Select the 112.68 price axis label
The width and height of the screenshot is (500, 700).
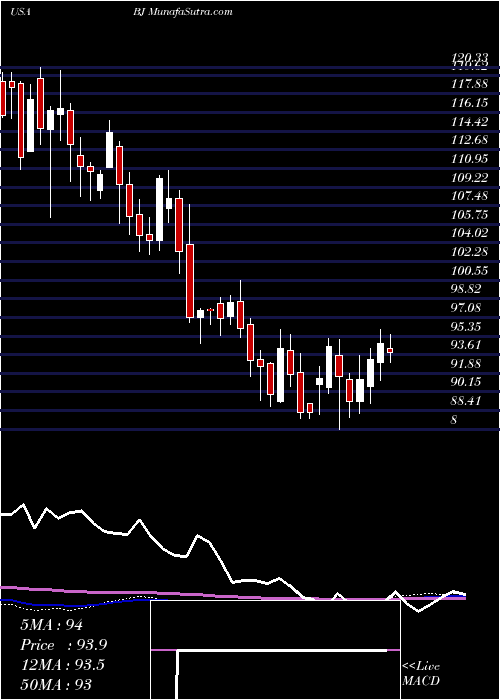tap(469, 140)
